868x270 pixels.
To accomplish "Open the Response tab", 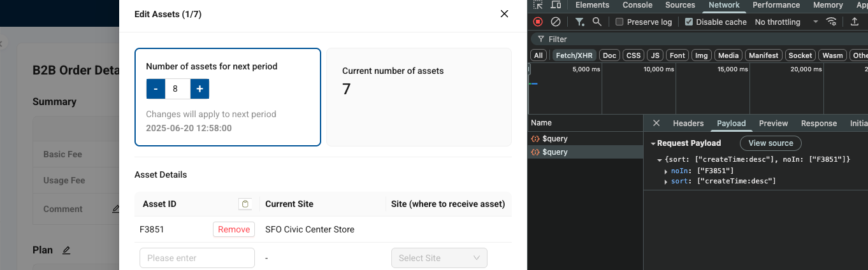I will tap(819, 123).
